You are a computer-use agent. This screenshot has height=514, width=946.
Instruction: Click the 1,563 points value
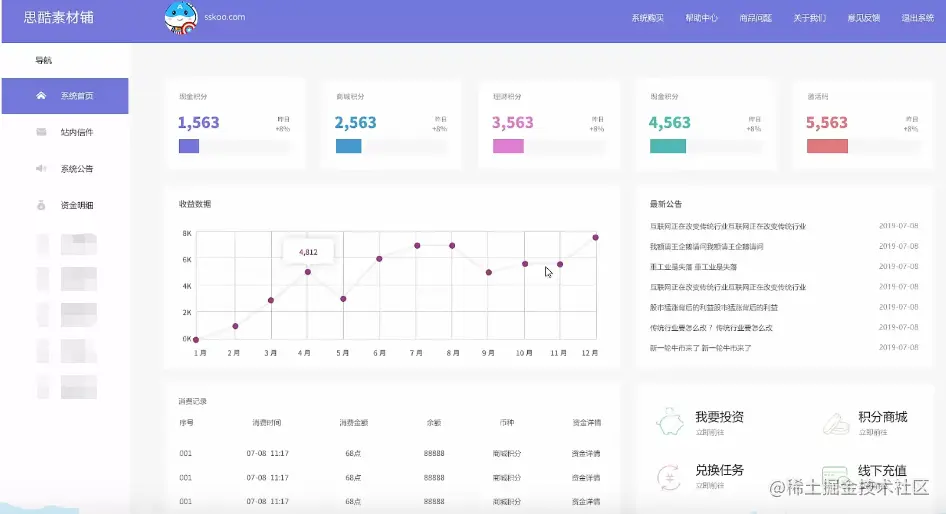coord(198,122)
